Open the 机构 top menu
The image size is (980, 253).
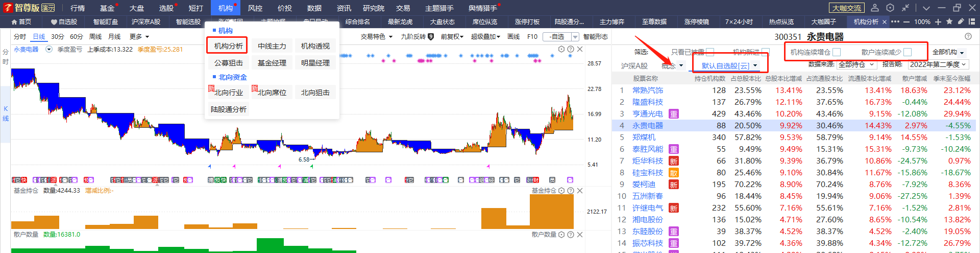tap(226, 8)
